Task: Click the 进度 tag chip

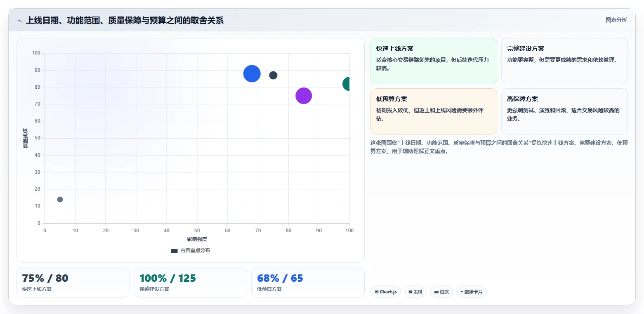Action: tap(441, 292)
